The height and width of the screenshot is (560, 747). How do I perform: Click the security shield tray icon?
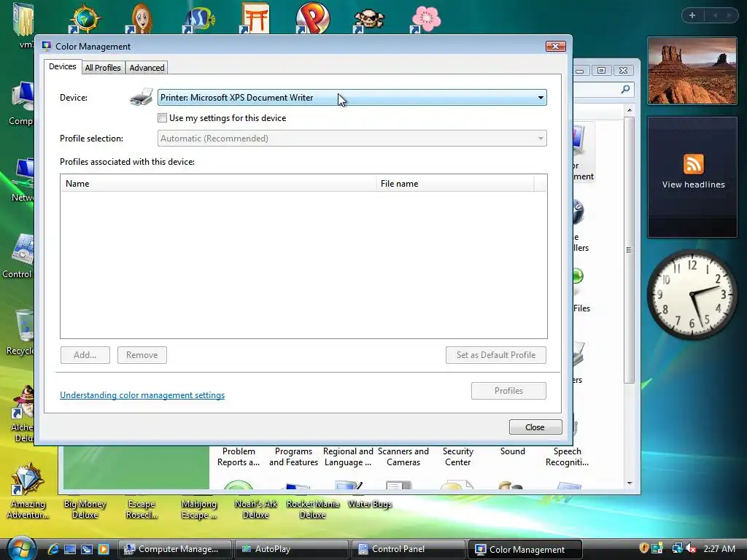pyautogui.click(x=643, y=548)
